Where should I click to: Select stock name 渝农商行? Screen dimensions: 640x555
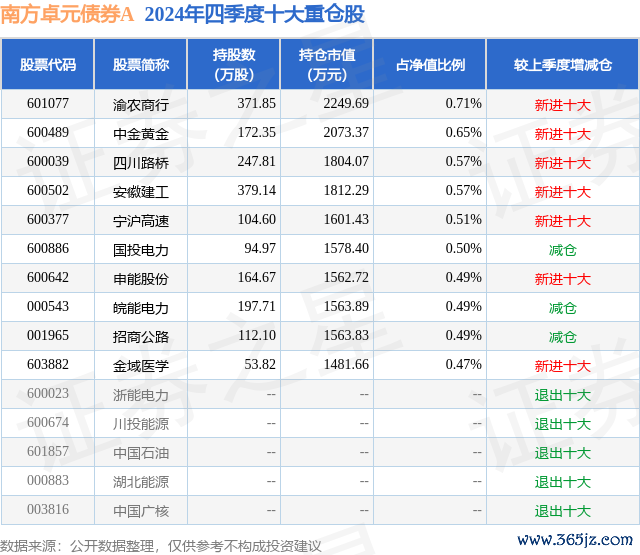tap(141, 105)
